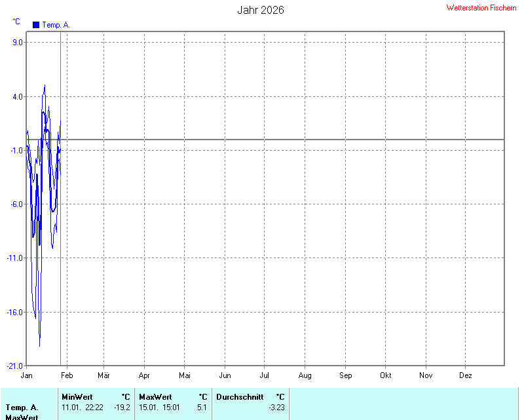Click the MinWert column header
Viewport: 524px width, 420px height.
point(77,397)
